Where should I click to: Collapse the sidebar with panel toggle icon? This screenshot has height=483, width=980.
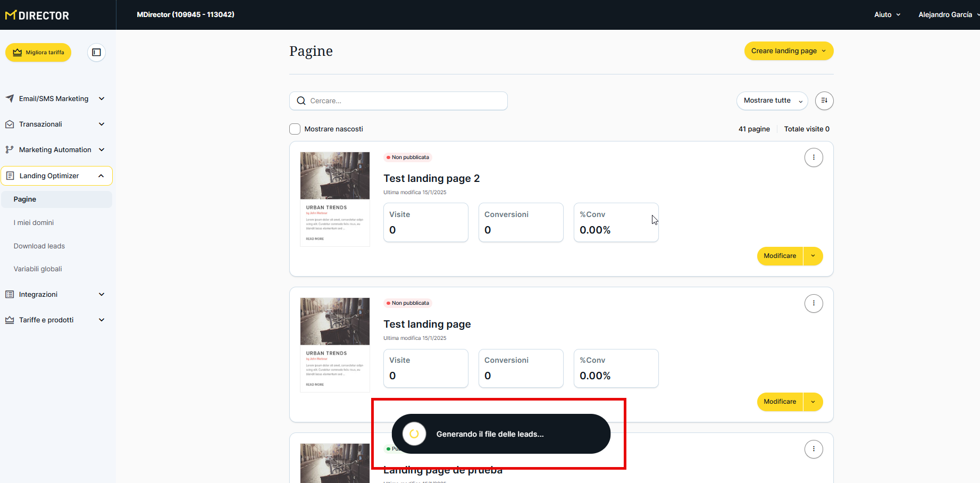(x=96, y=52)
